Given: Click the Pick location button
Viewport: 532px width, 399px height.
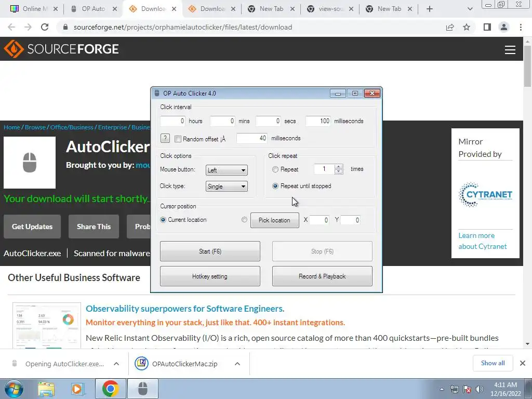Looking at the screenshot, I should pyautogui.click(x=274, y=220).
